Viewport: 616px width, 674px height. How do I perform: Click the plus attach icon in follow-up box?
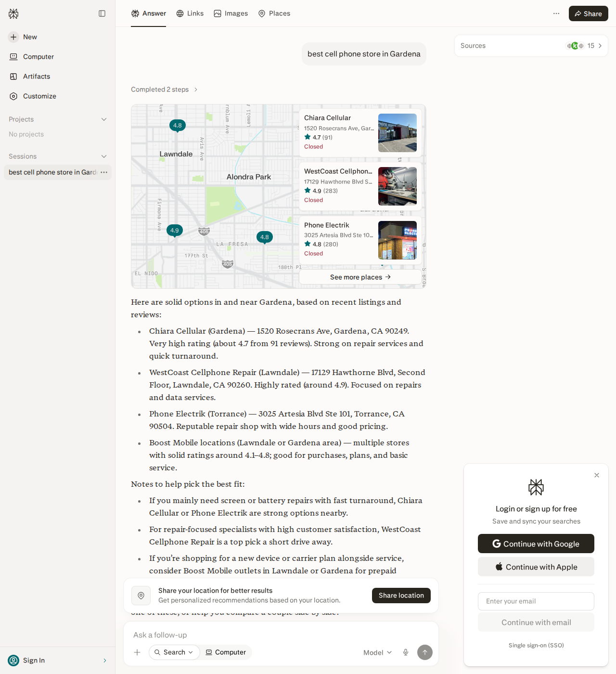(x=137, y=652)
